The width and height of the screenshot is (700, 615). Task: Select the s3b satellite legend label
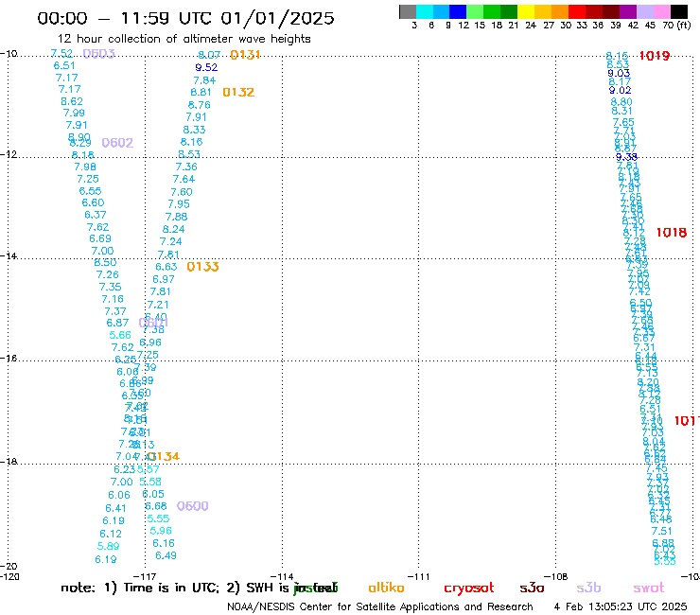[x=588, y=588]
